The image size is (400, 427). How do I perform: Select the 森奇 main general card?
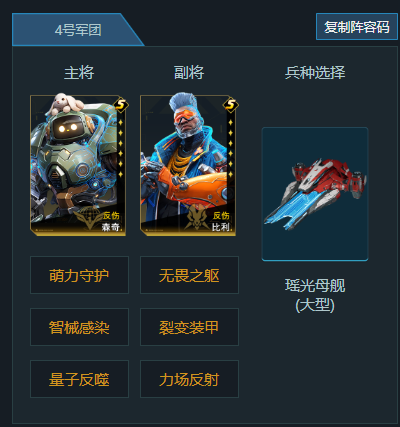click(78, 165)
